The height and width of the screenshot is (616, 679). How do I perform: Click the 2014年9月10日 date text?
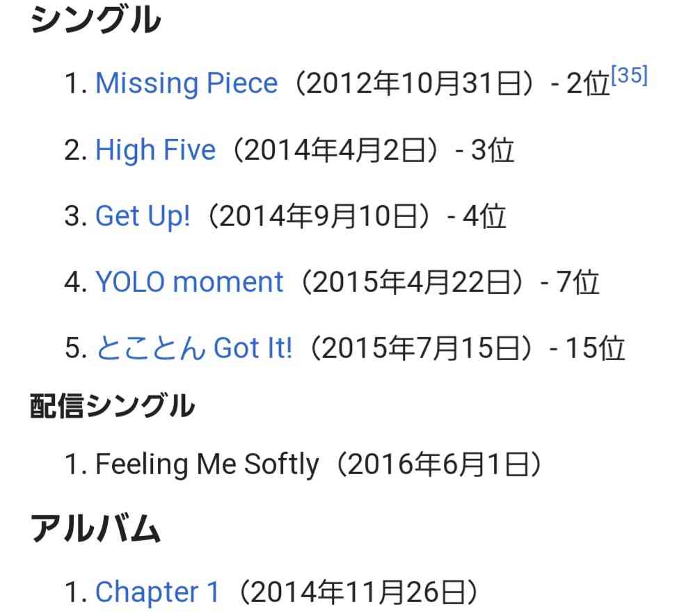(319, 216)
